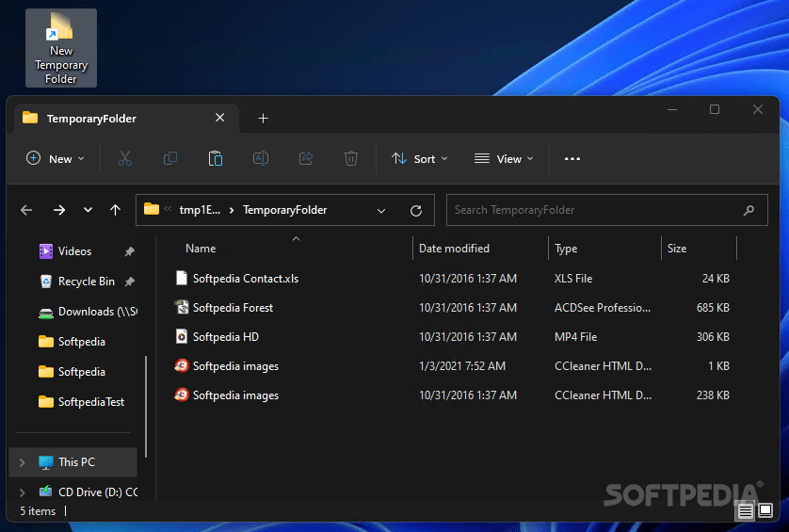Click the Share icon in toolbar
This screenshot has height=532, width=789.
(306, 158)
